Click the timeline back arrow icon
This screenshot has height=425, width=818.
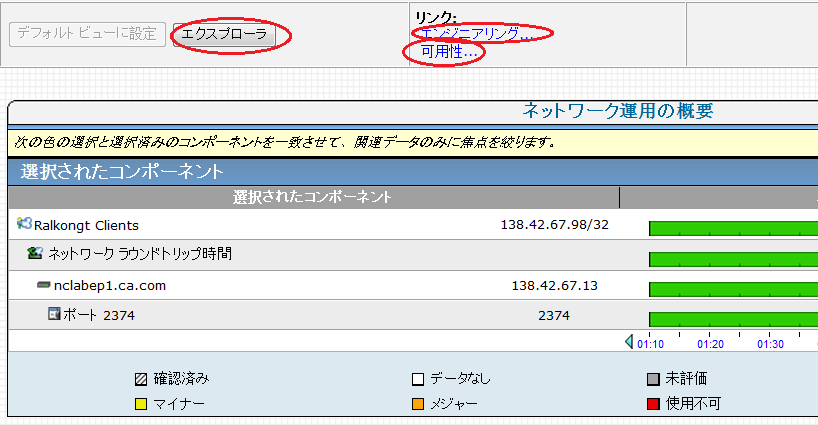coord(629,342)
